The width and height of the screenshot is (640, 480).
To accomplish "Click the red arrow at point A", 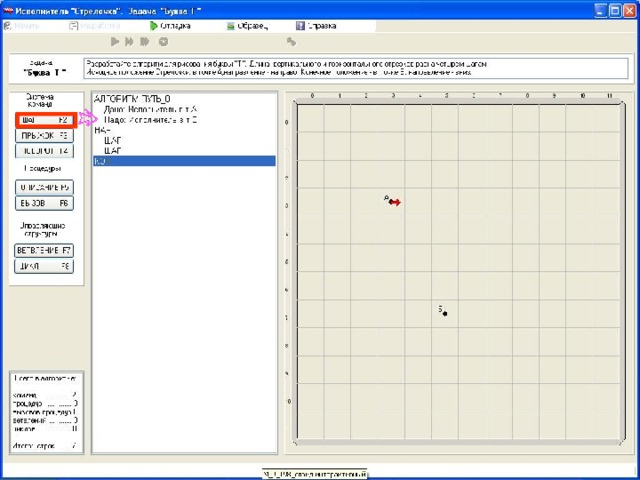I will click(x=395, y=202).
